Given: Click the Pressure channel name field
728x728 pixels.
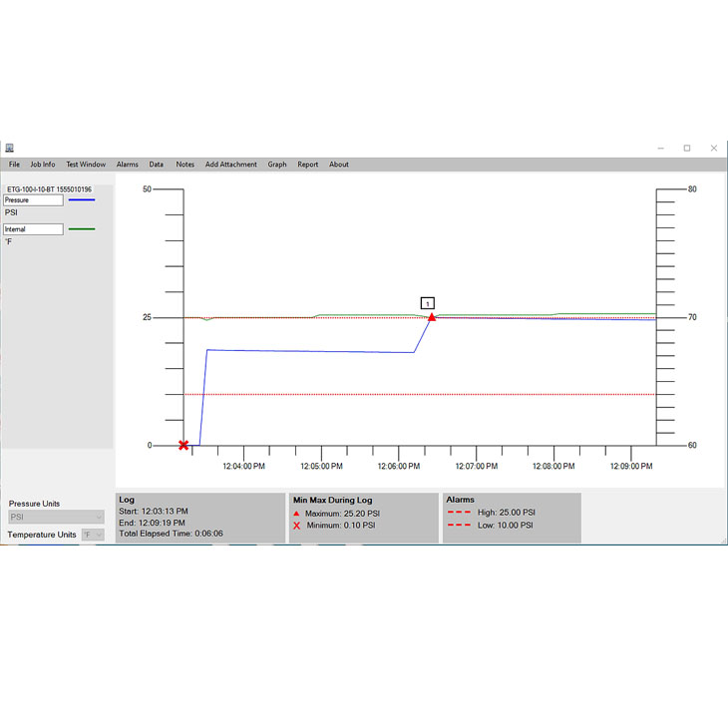Looking at the screenshot, I should (34, 200).
